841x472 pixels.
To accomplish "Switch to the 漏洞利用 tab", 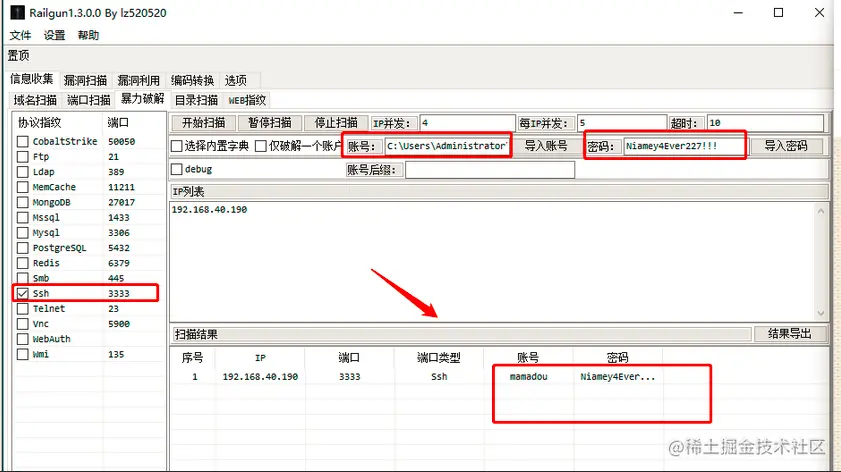I will point(139,80).
